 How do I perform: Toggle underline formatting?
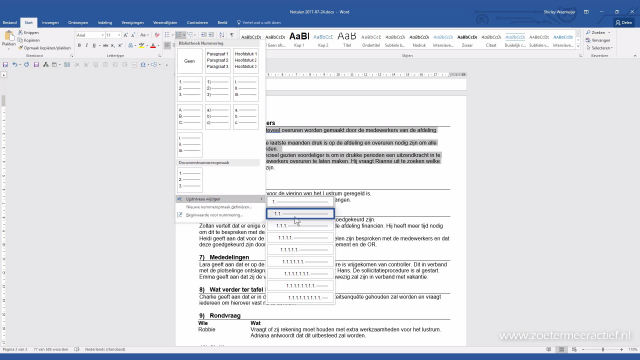94,45
